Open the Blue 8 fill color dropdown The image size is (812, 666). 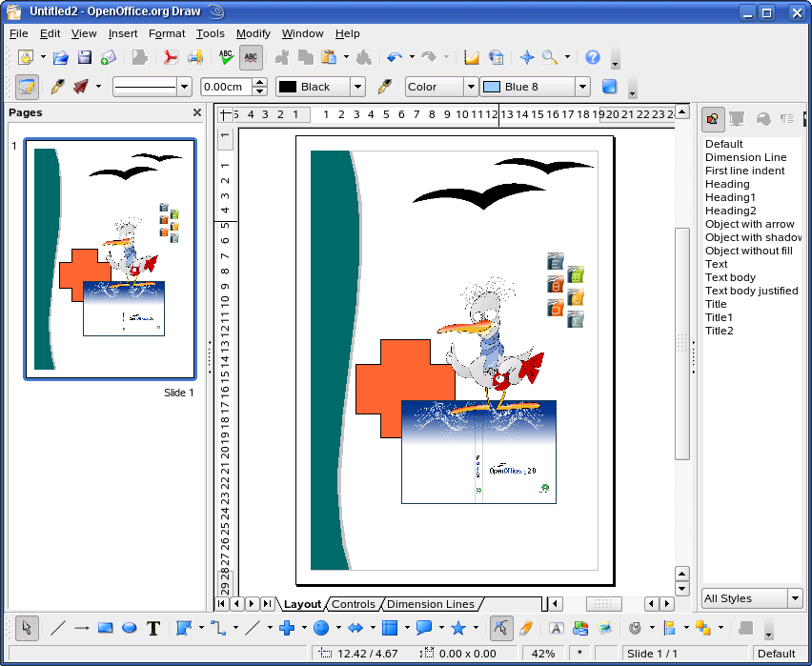click(x=582, y=87)
